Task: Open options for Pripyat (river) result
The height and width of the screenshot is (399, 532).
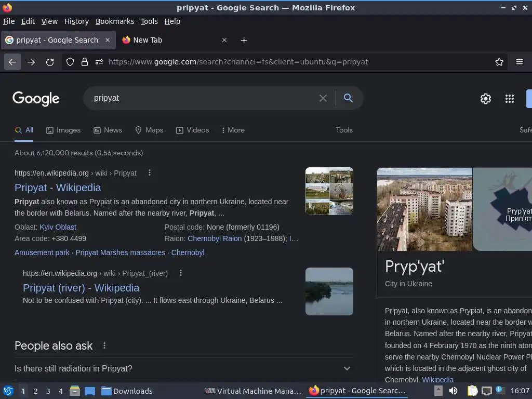Action: pos(180,273)
